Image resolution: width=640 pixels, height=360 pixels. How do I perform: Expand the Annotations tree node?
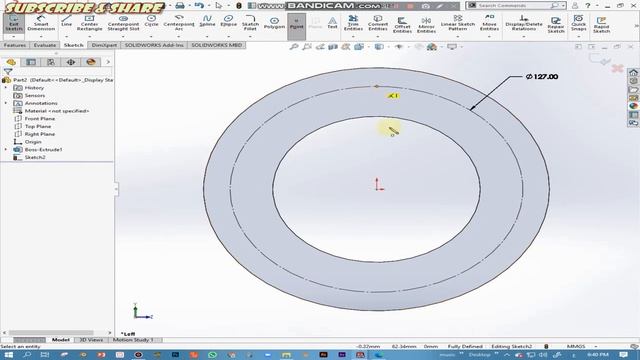[6, 103]
